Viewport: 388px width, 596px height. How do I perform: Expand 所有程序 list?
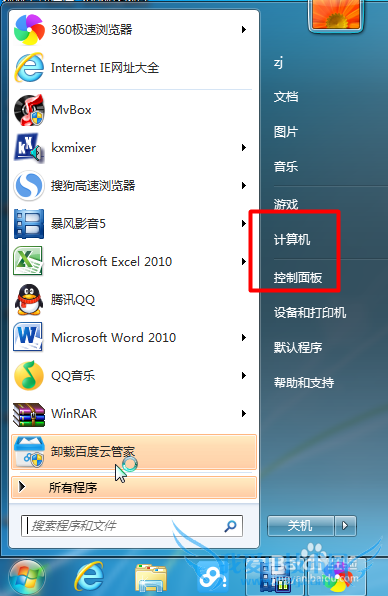tap(134, 488)
